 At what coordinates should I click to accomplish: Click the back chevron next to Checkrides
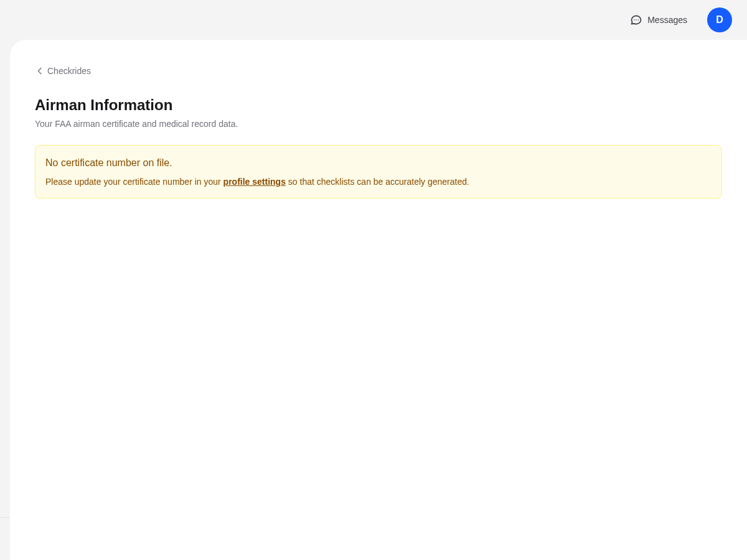point(39,71)
